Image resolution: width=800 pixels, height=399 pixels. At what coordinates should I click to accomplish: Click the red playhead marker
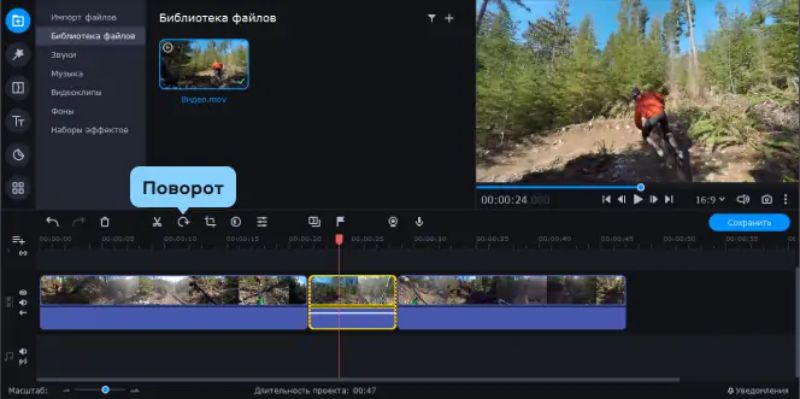coord(339,239)
